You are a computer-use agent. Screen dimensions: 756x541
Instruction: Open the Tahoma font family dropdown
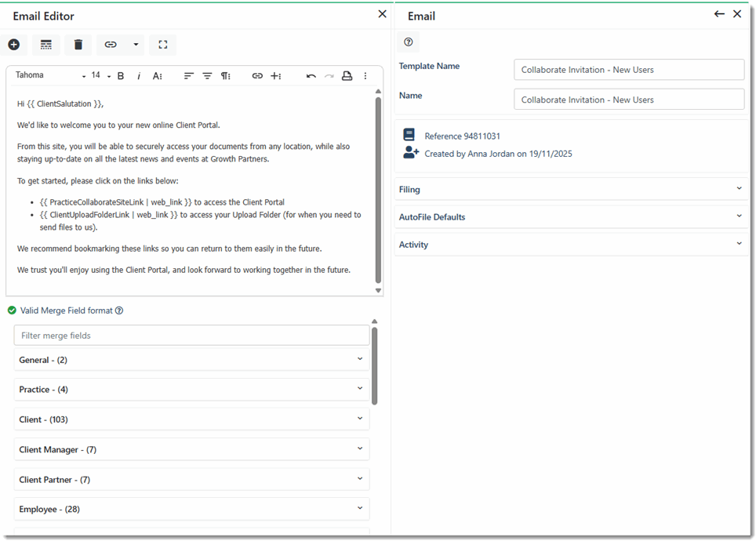[x=50, y=75]
